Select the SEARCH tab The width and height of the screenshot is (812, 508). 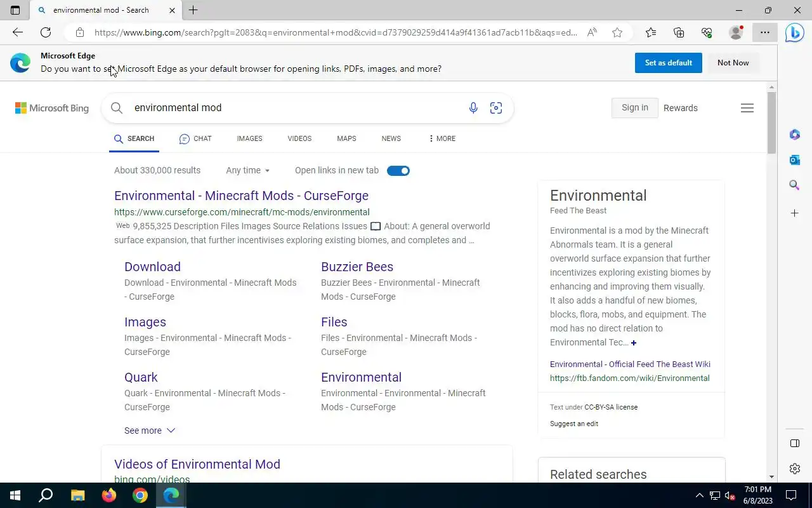[134, 138]
